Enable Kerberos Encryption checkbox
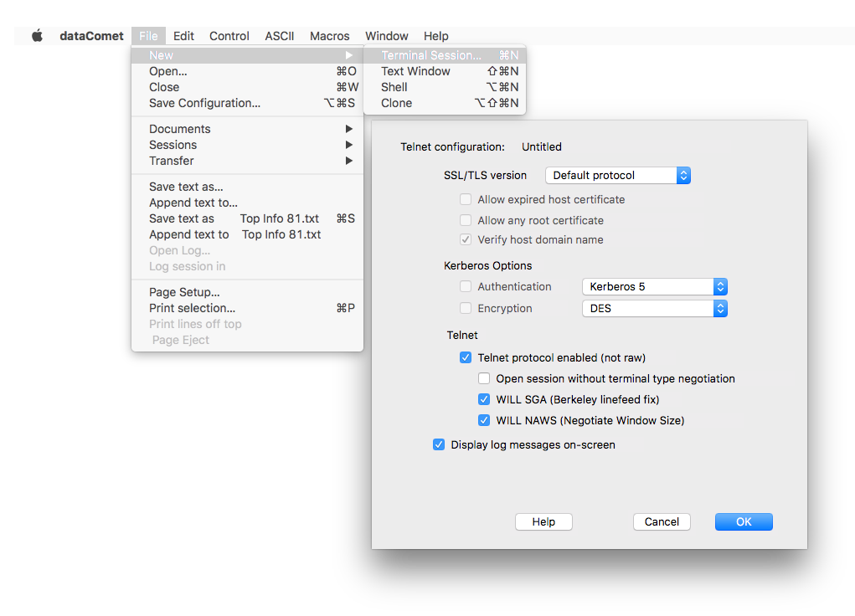Screen dimensions: 855x616 pos(465,309)
